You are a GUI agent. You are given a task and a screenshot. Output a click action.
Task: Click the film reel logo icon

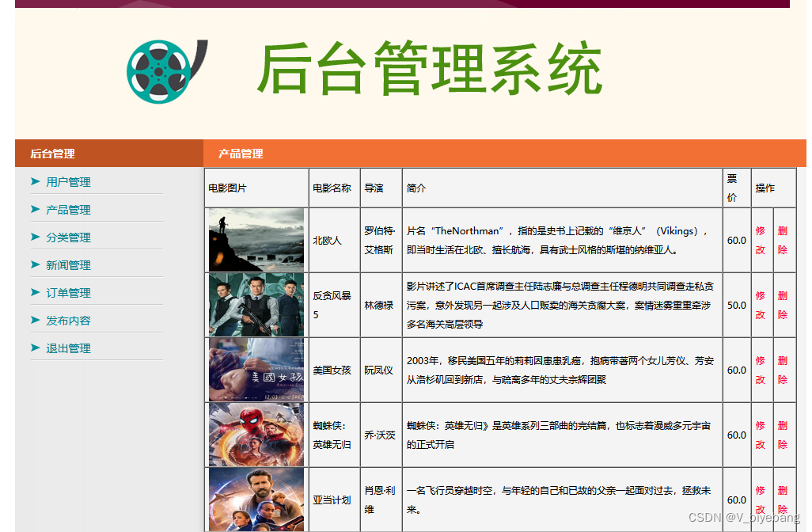[x=161, y=68]
